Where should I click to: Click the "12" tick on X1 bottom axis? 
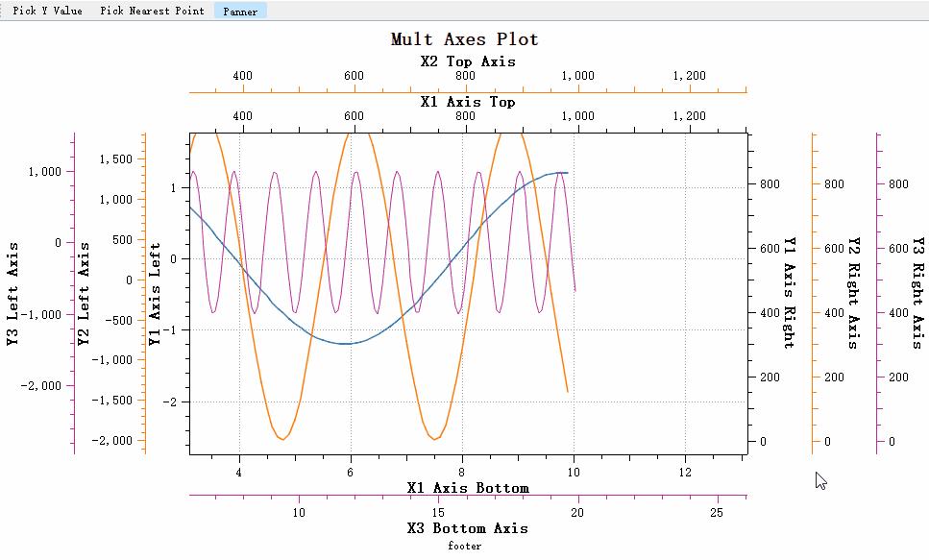685,473
